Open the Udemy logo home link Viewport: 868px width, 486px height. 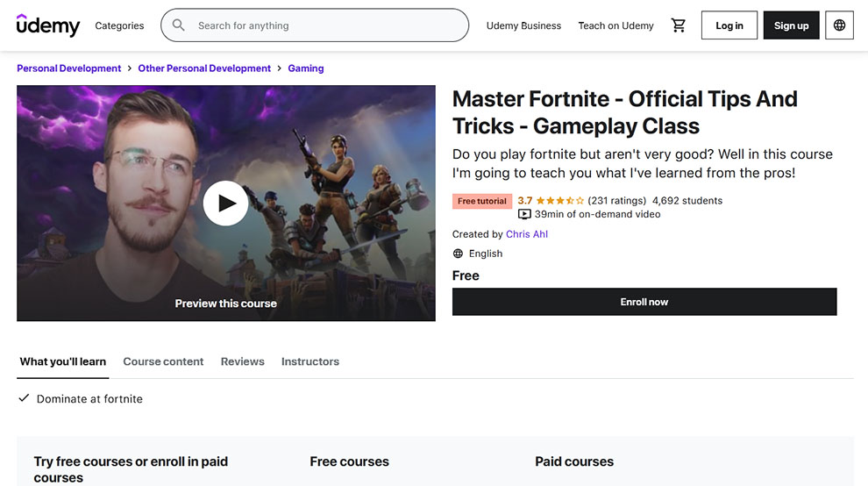[x=48, y=25]
